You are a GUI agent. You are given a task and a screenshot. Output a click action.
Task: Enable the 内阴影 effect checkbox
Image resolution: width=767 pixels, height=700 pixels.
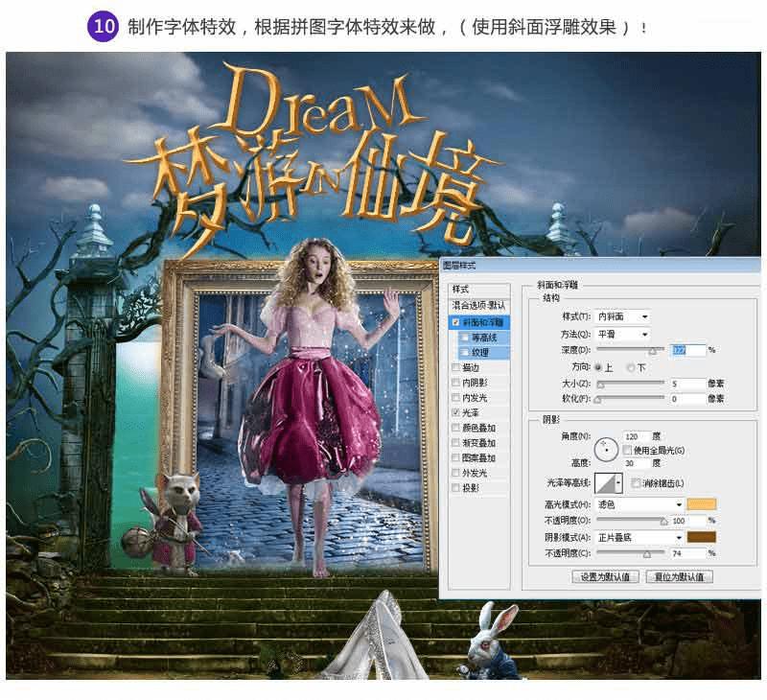456,382
